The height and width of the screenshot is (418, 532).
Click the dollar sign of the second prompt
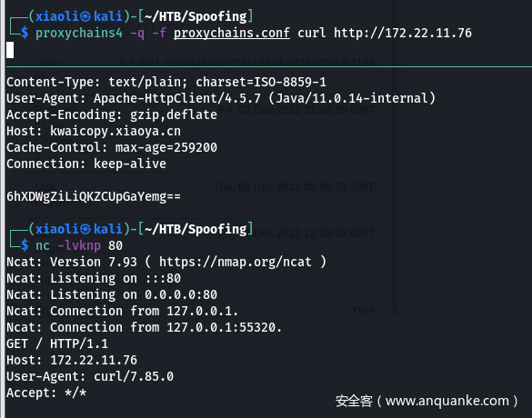coord(25,245)
